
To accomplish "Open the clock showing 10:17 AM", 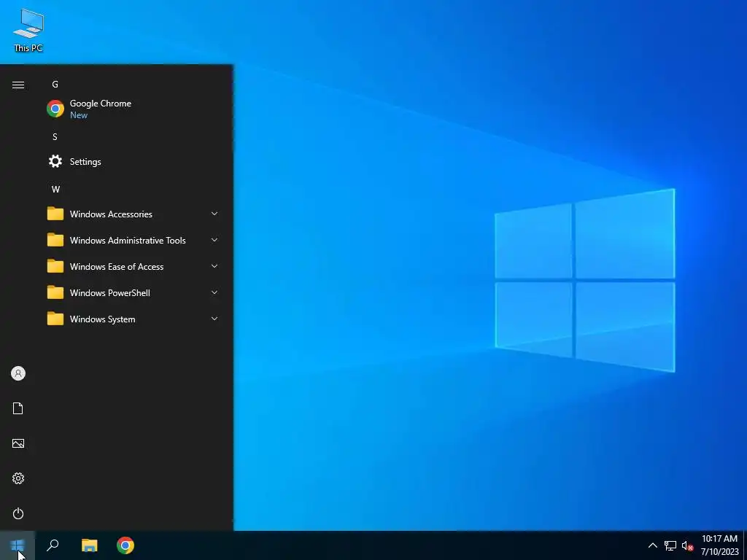I will (719, 545).
